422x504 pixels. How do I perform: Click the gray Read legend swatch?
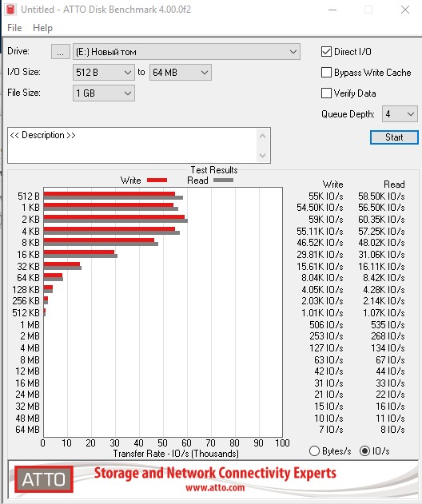click(223, 181)
